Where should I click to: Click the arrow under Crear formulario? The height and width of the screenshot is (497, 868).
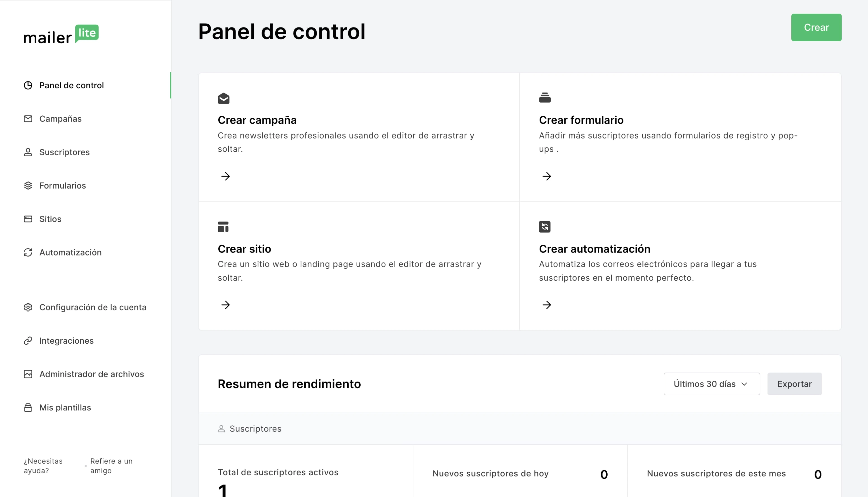(x=547, y=176)
